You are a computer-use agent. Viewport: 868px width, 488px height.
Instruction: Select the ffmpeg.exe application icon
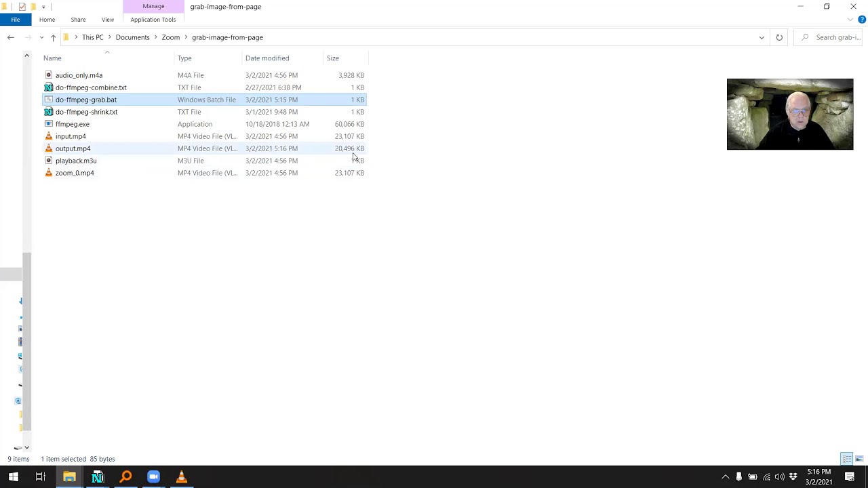[x=48, y=124]
